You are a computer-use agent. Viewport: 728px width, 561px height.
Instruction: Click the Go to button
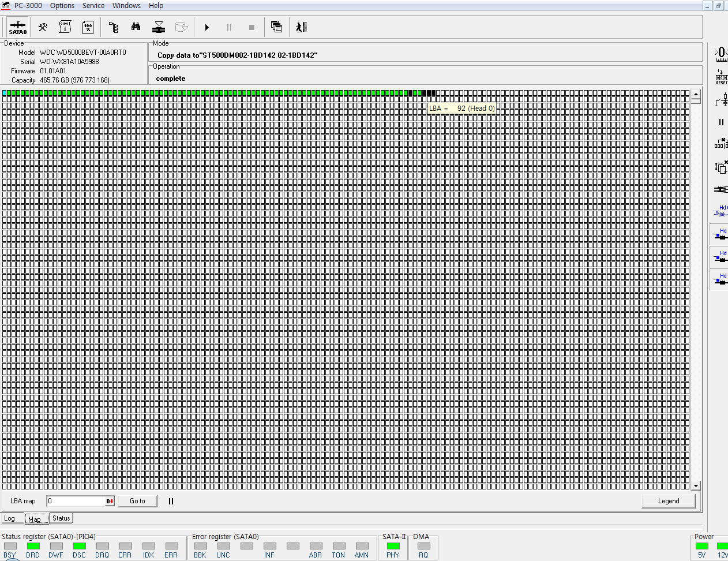[137, 501]
